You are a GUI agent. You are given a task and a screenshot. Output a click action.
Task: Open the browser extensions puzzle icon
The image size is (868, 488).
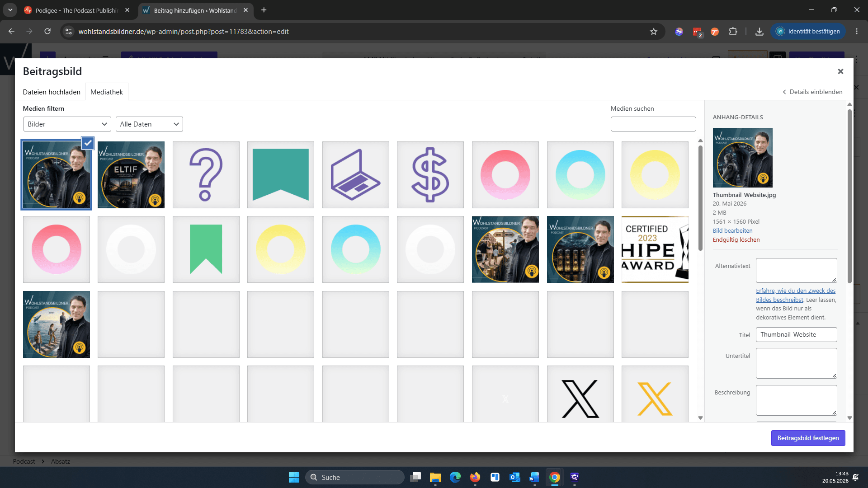733,31
